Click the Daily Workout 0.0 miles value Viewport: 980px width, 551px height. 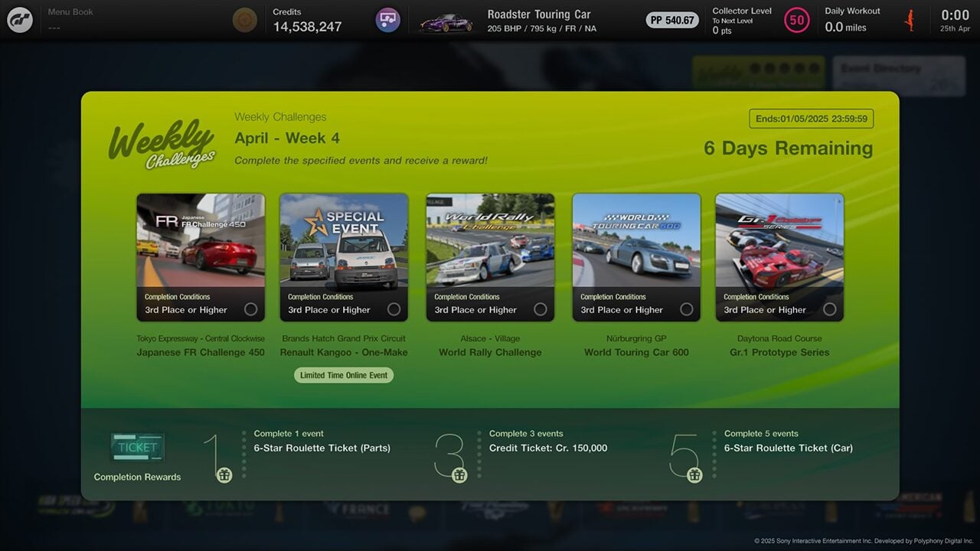point(846,27)
